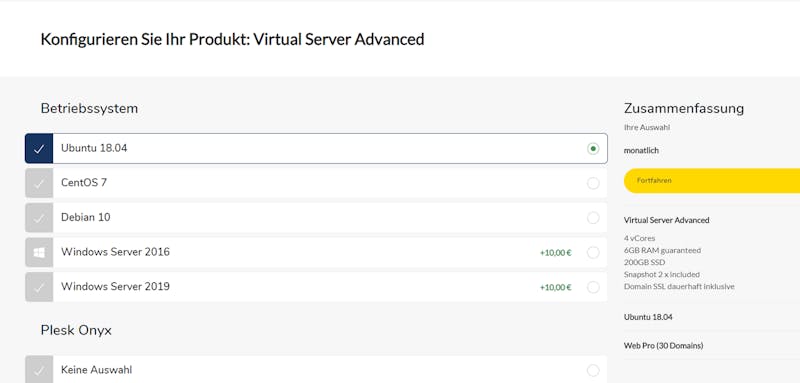Click the gray checkmark icon beside Keine Auswahl
Viewport: 800px width, 383px height.
pos(39,370)
